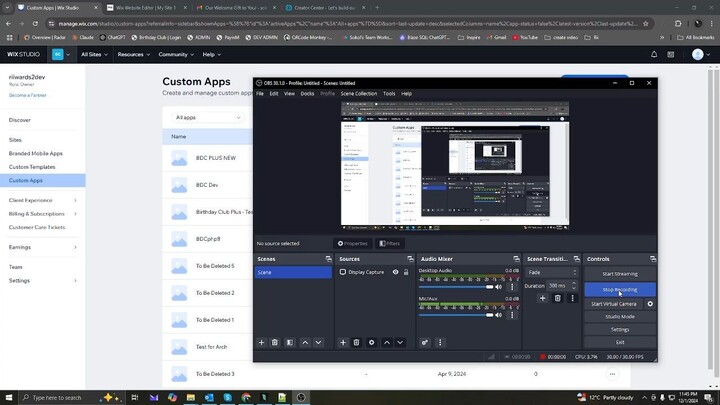The image size is (720, 405).
Task: Undock the Audio Mixer panel
Action: tap(516, 259)
